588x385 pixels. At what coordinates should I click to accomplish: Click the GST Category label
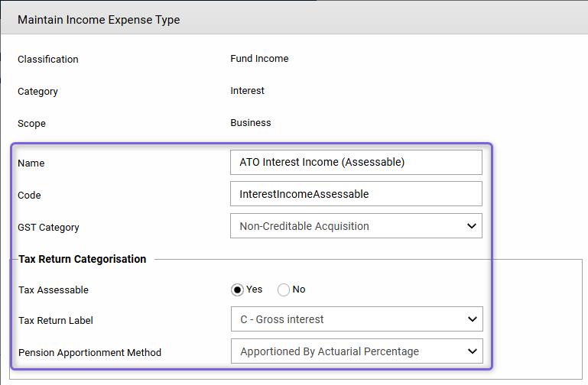coord(48,228)
